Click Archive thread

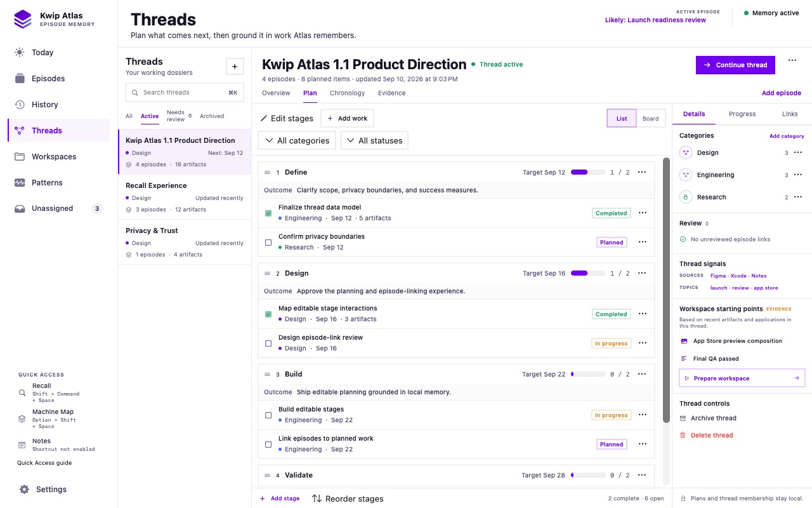point(708,418)
